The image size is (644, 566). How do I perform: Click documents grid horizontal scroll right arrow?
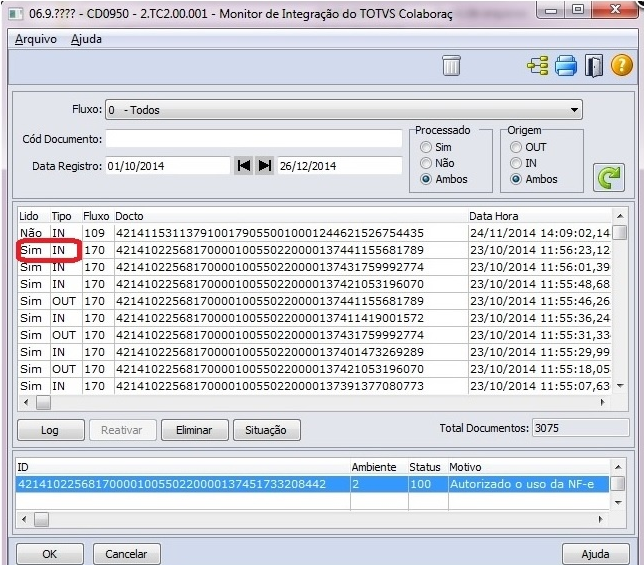(x=603, y=403)
